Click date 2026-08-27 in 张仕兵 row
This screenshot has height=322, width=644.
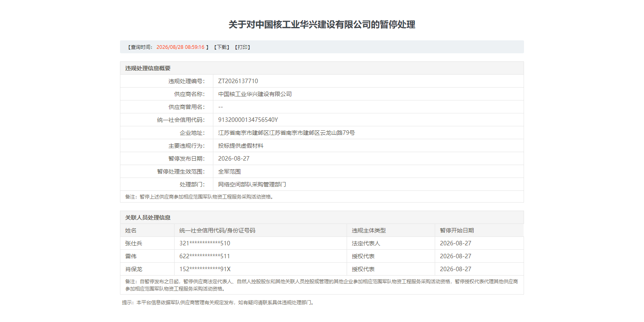[x=456, y=243]
